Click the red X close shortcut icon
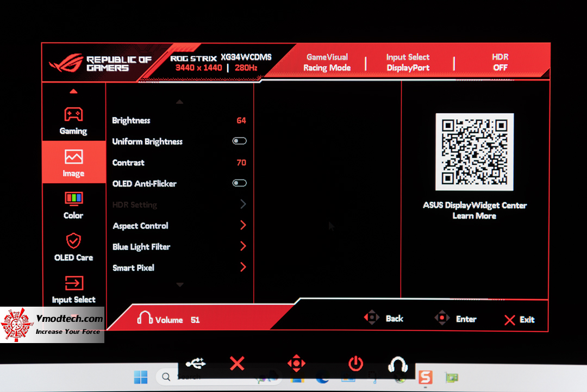This screenshot has height=392, width=587. [237, 363]
